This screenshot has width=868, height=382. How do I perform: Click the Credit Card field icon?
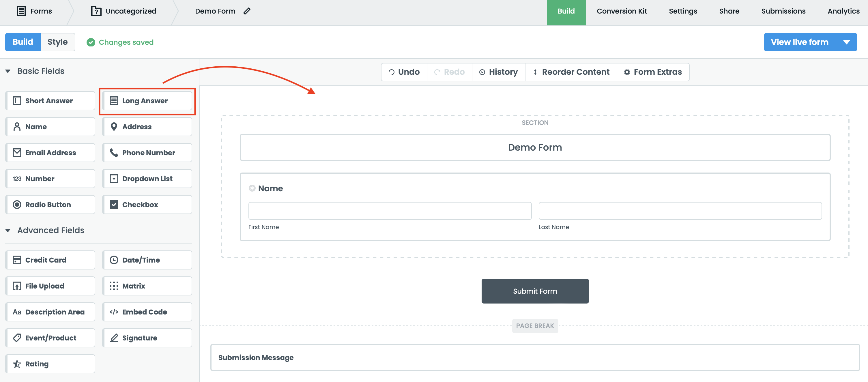click(17, 260)
